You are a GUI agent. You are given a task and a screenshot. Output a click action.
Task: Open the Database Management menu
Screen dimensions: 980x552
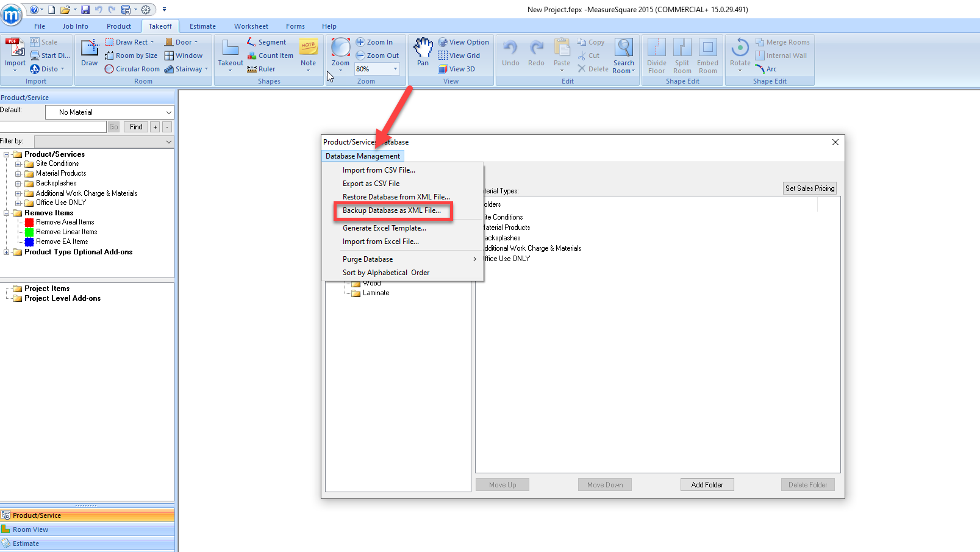tap(363, 156)
